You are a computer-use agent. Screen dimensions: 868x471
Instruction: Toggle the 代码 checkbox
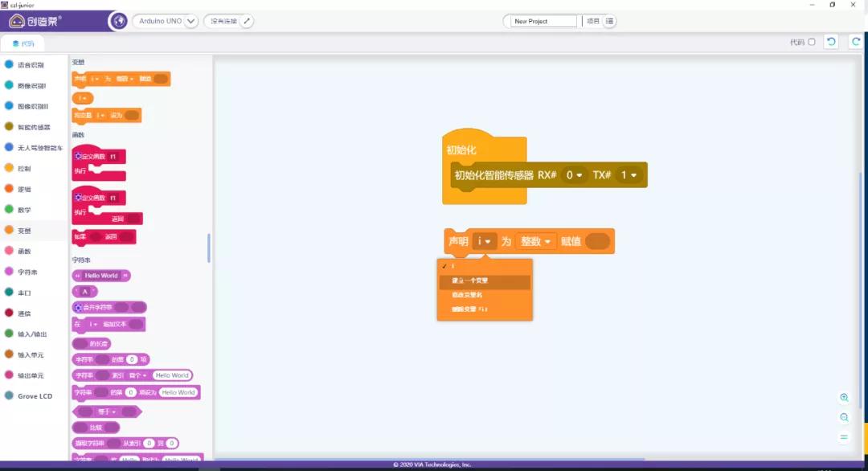[811, 42]
